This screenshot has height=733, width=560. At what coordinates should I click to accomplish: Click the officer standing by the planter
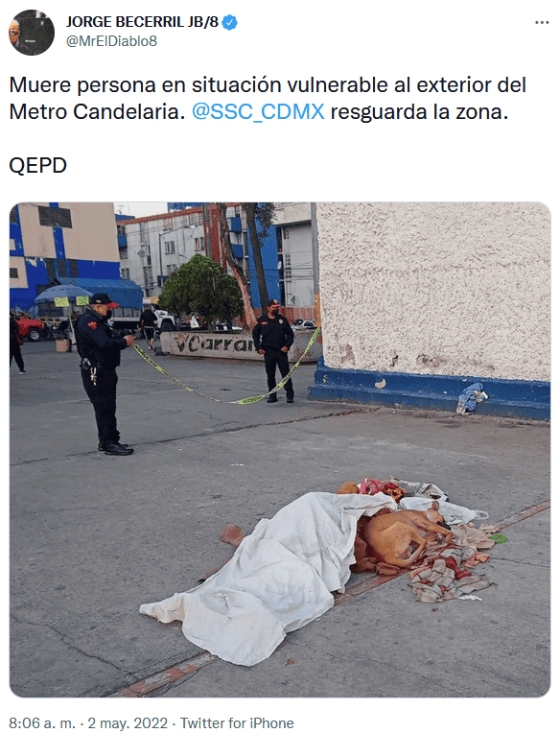point(274,350)
